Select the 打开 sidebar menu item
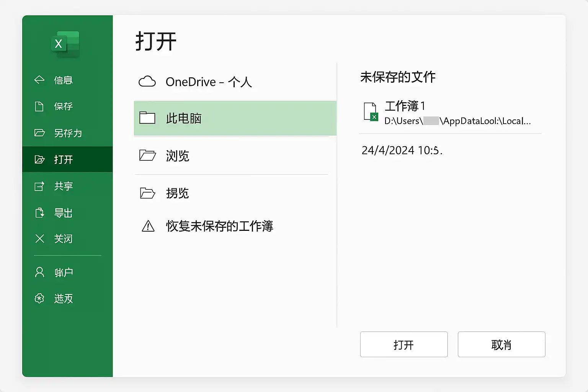 pos(67,159)
